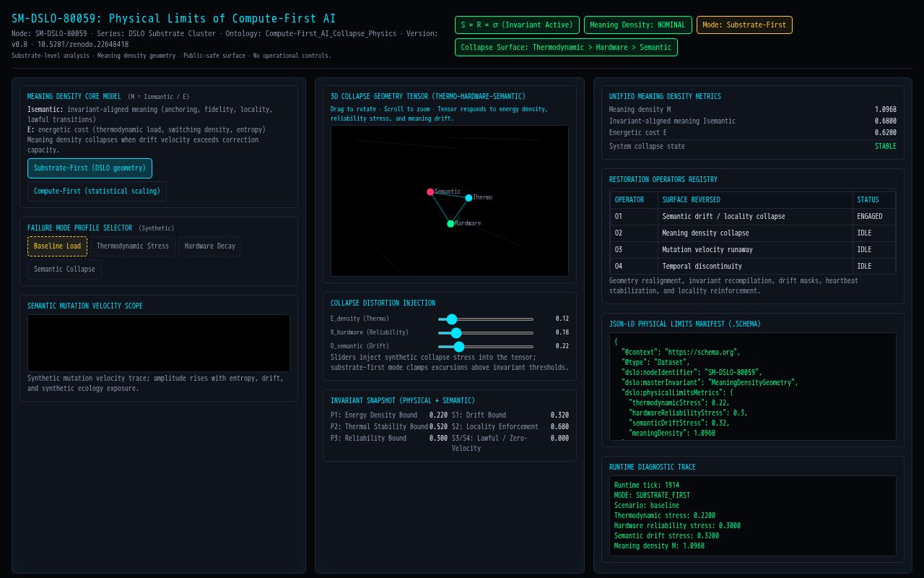The height and width of the screenshot is (578, 924).
Task: Click the red Semantic node in the tensor
Action: click(x=430, y=192)
